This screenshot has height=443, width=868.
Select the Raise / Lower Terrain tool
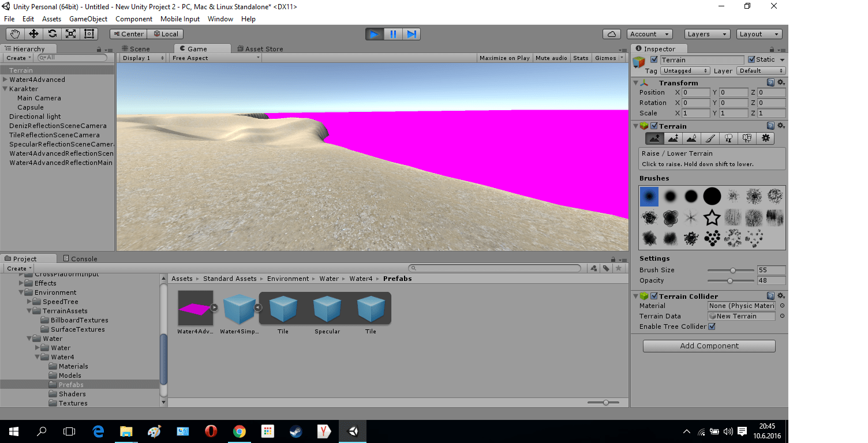point(654,138)
